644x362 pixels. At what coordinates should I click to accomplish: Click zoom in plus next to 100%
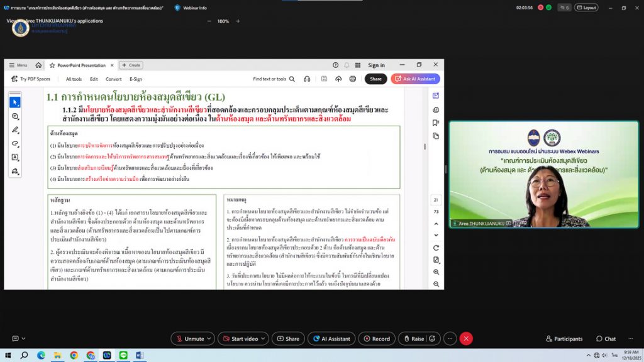point(238,21)
